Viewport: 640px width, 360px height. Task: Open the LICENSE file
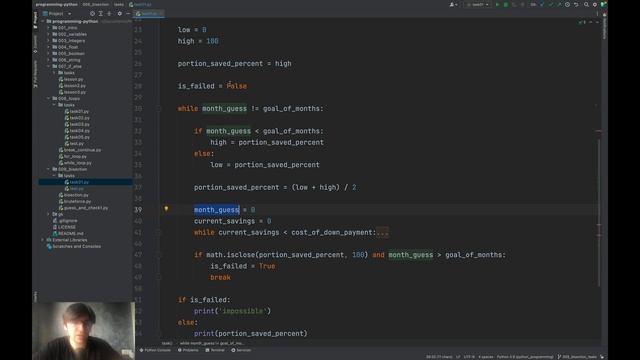[64, 227]
